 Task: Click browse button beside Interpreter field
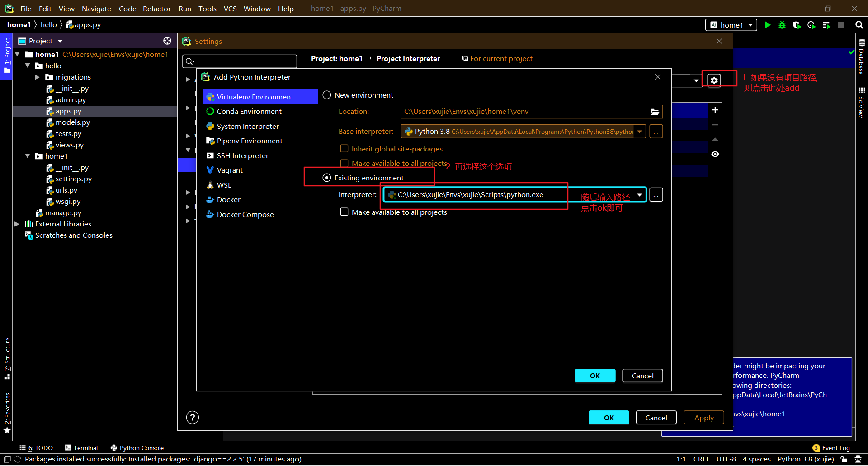[656, 195]
